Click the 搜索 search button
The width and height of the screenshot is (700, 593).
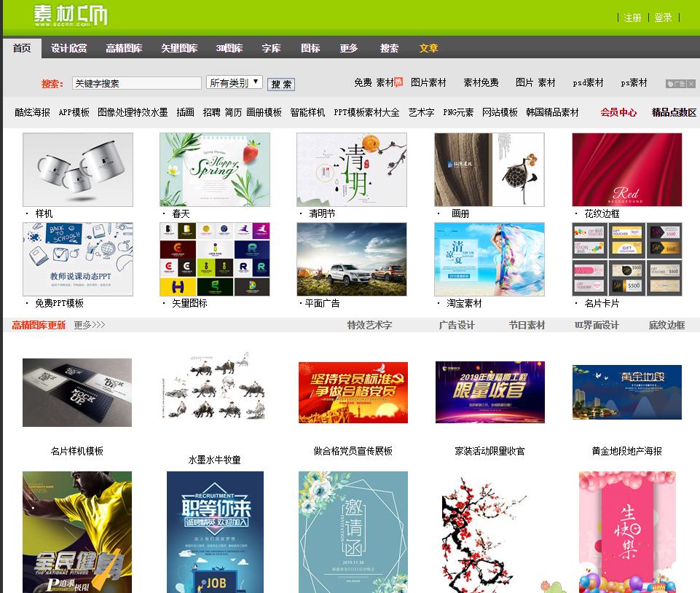click(x=280, y=83)
